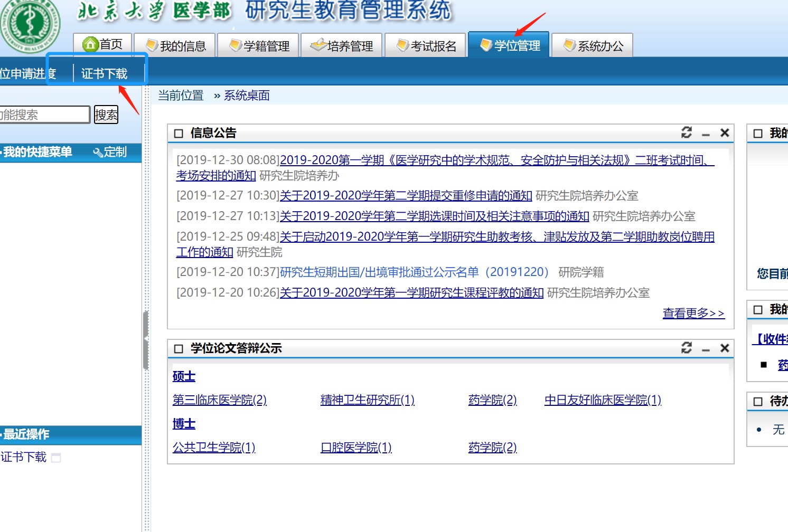Toggle the square icon on 信息公告 panel
The width and height of the screenshot is (788, 532).
click(x=179, y=134)
